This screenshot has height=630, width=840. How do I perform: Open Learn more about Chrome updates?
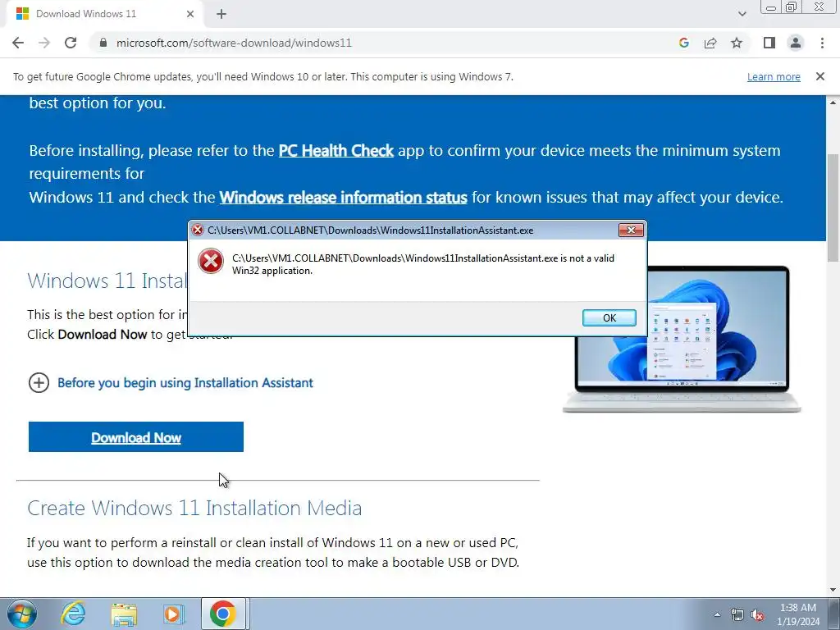774,76
